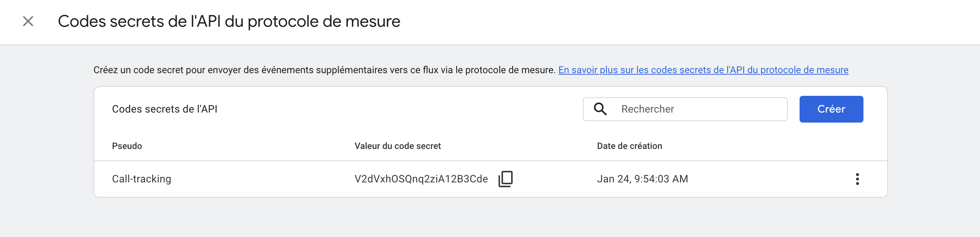This screenshot has width=980, height=237.
Task: Select the Call-tracking pseudo name
Action: [141, 179]
